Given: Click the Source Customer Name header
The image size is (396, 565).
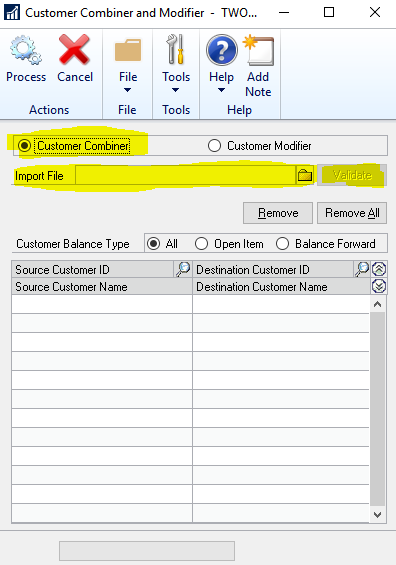Looking at the screenshot, I should click(102, 287).
